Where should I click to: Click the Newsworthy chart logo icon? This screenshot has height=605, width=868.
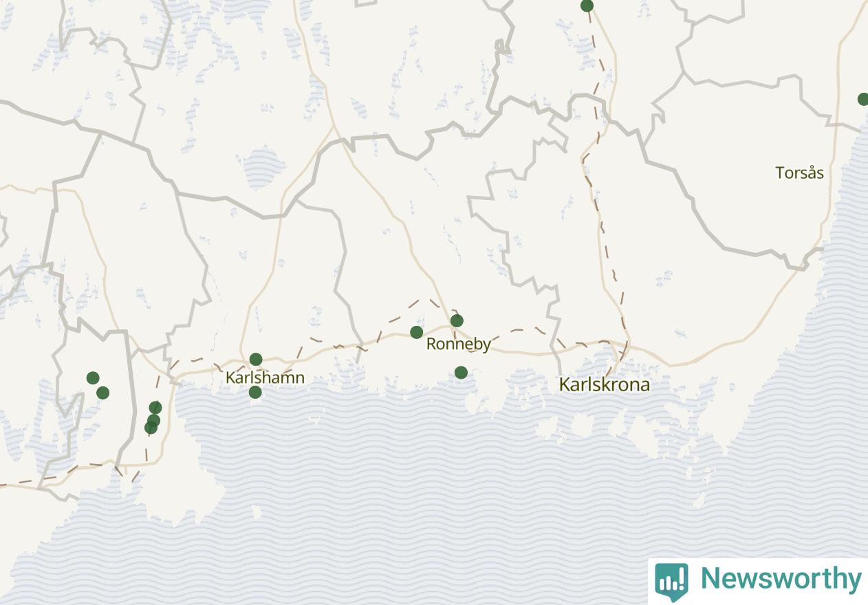click(x=671, y=581)
